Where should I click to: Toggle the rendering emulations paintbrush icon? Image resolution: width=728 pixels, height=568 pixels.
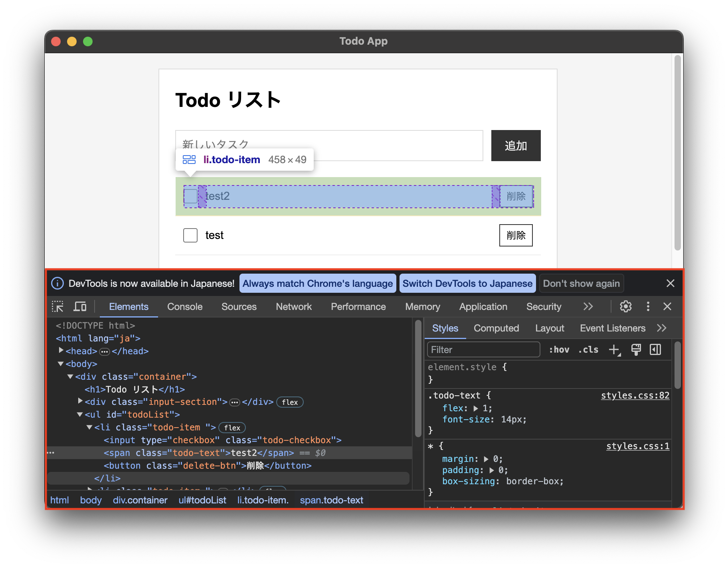click(636, 350)
